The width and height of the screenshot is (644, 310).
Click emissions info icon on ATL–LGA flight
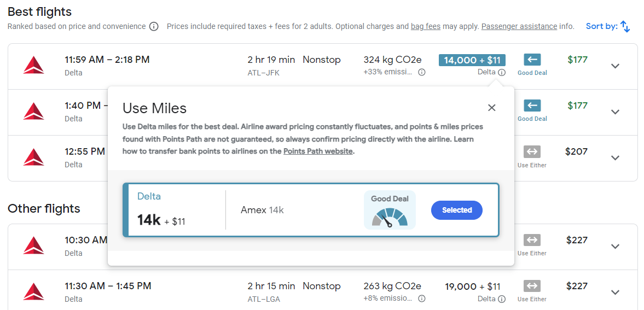click(x=422, y=299)
